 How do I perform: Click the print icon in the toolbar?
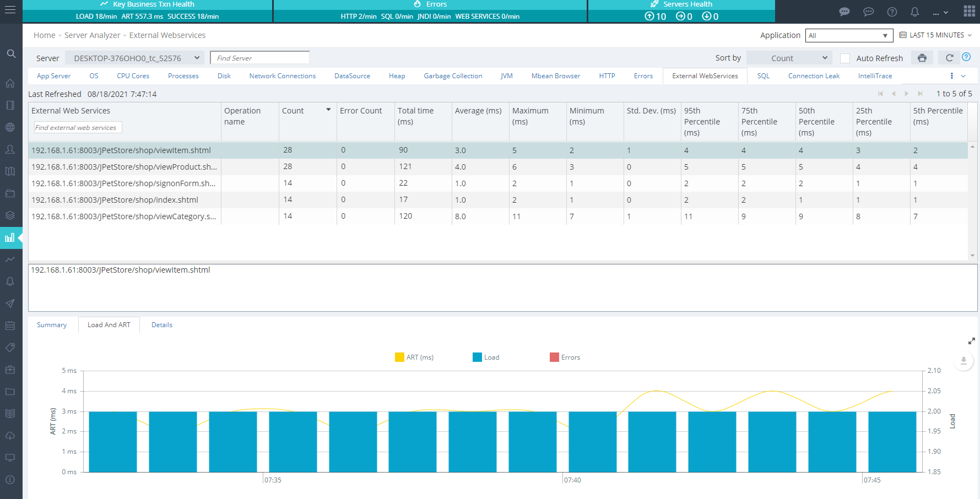(922, 58)
